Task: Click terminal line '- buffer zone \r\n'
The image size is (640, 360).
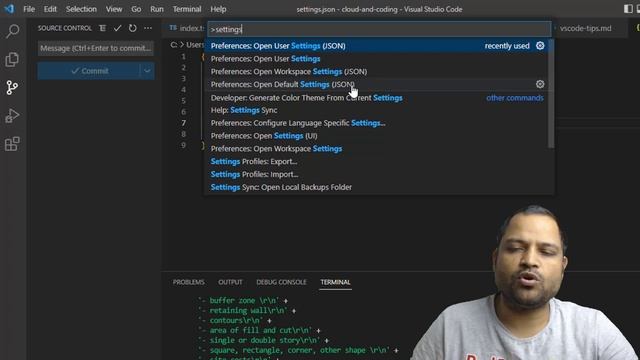Action: 243,301
